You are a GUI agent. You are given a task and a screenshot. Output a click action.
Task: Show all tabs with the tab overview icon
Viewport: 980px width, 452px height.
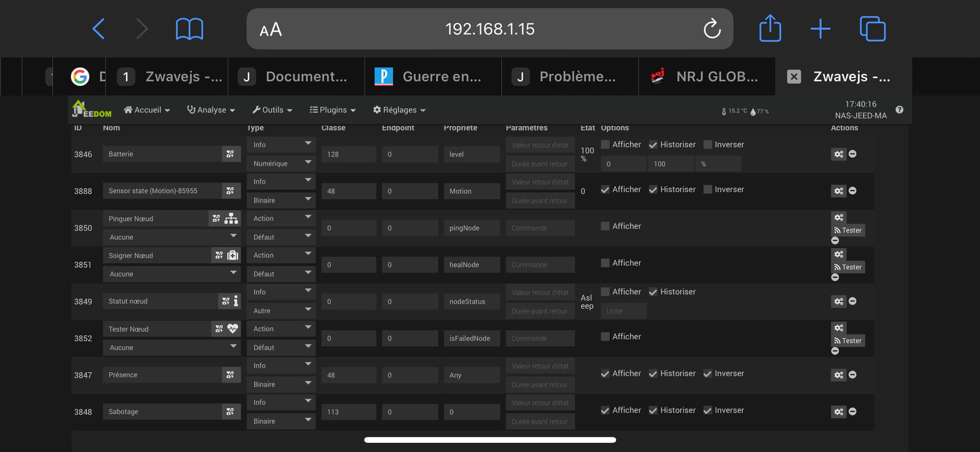point(873,29)
